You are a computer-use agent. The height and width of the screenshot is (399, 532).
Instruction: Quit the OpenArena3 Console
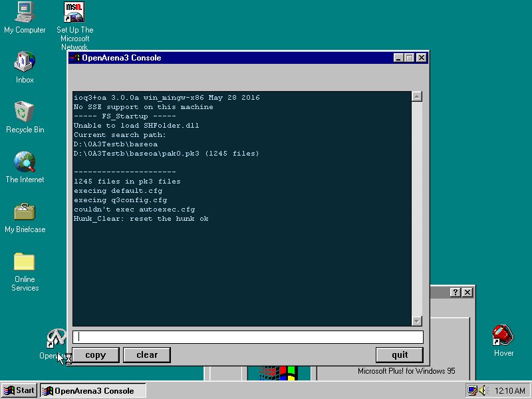pos(400,355)
